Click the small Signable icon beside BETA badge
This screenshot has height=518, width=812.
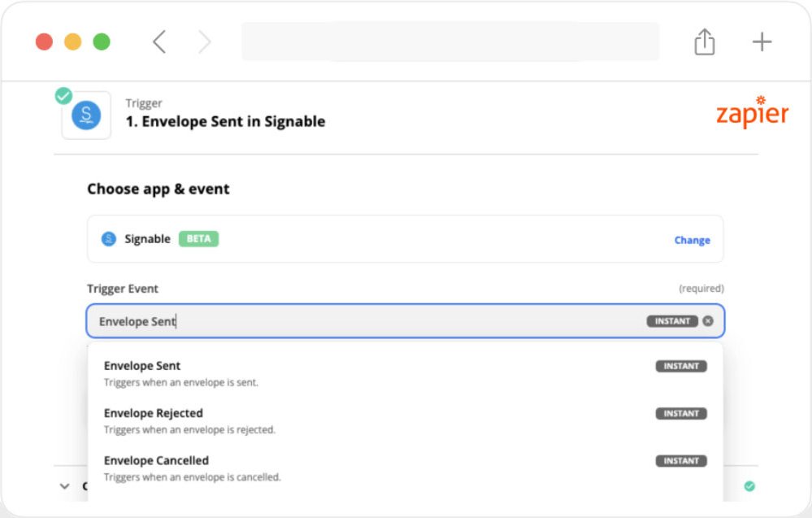109,239
